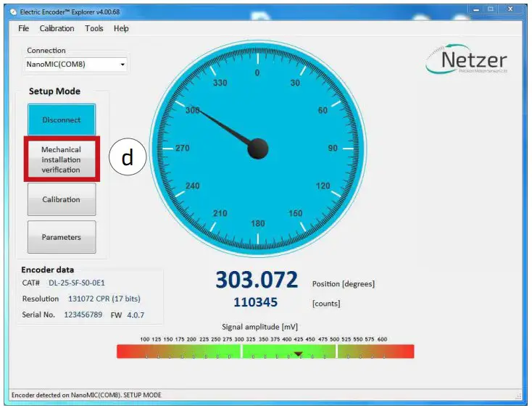The image size is (532, 408).
Task: Click the 0 mark on the dial
Action: point(257,73)
